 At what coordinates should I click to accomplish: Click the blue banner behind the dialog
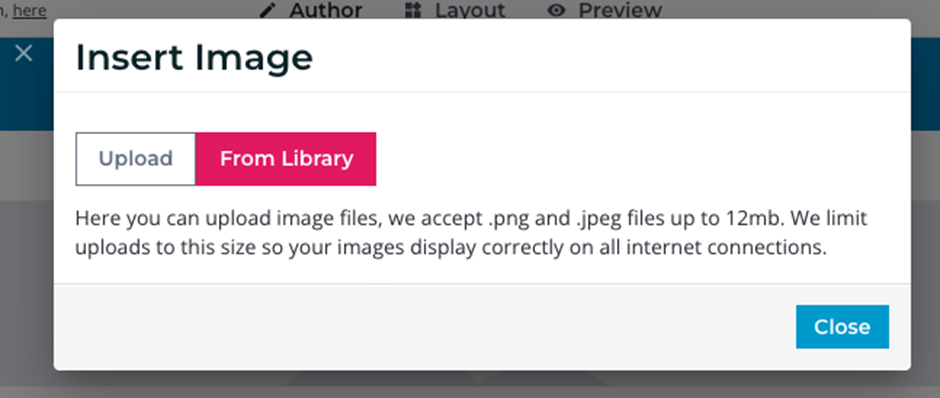pyautogui.click(x=925, y=84)
